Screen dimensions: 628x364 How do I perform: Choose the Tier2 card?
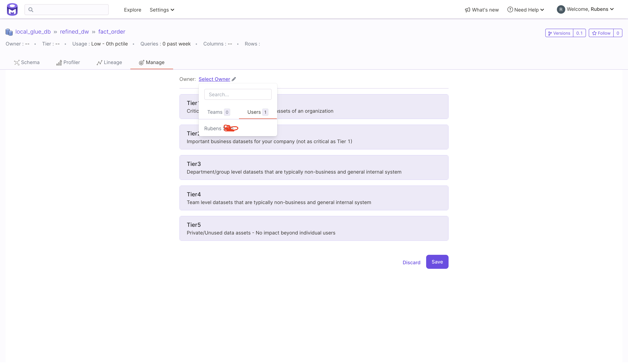click(314, 137)
